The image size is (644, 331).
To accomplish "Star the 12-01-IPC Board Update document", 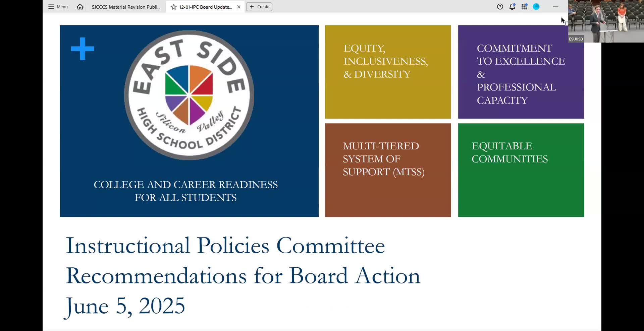I will click(173, 7).
